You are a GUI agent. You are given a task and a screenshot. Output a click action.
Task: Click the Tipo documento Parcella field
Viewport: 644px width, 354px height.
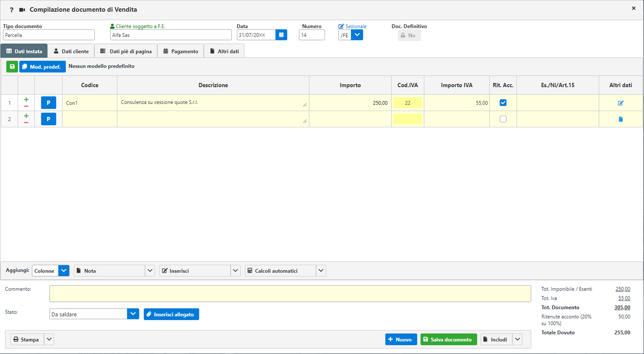click(49, 35)
